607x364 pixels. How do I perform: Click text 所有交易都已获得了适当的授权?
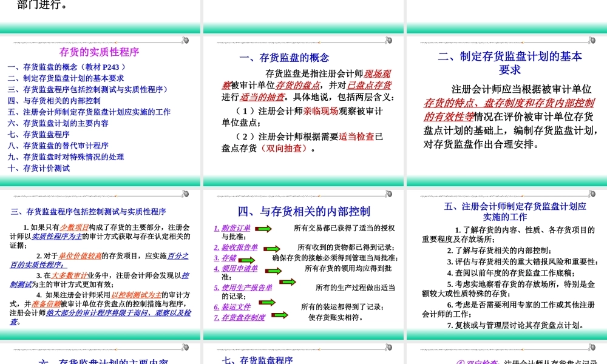click(344, 228)
